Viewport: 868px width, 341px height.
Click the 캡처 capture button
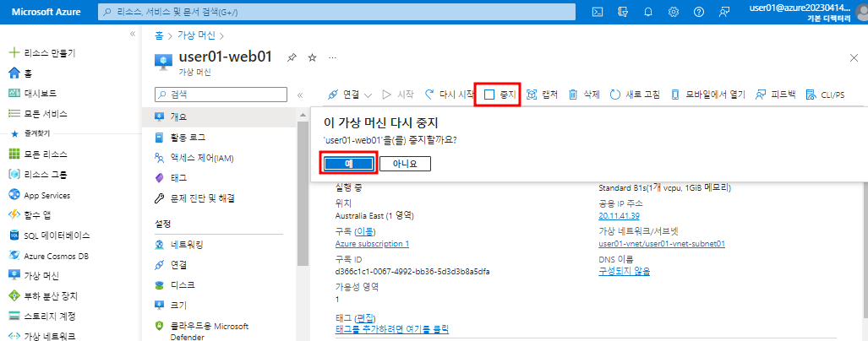click(x=542, y=95)
